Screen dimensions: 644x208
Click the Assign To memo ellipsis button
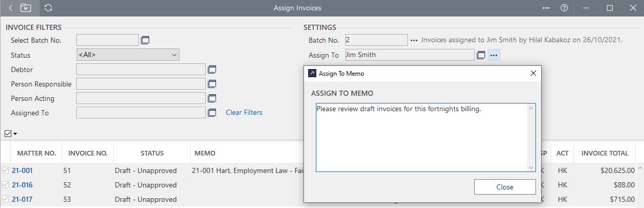(x=494, y=55)
